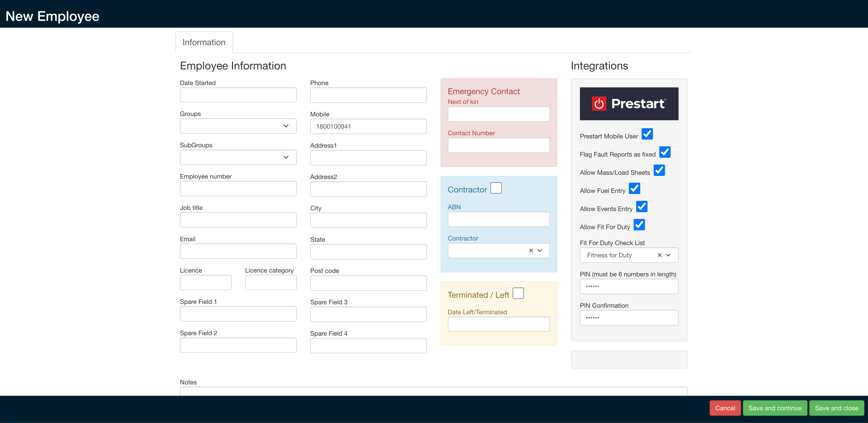Check the Terminated / Left box

pos(519,293)
